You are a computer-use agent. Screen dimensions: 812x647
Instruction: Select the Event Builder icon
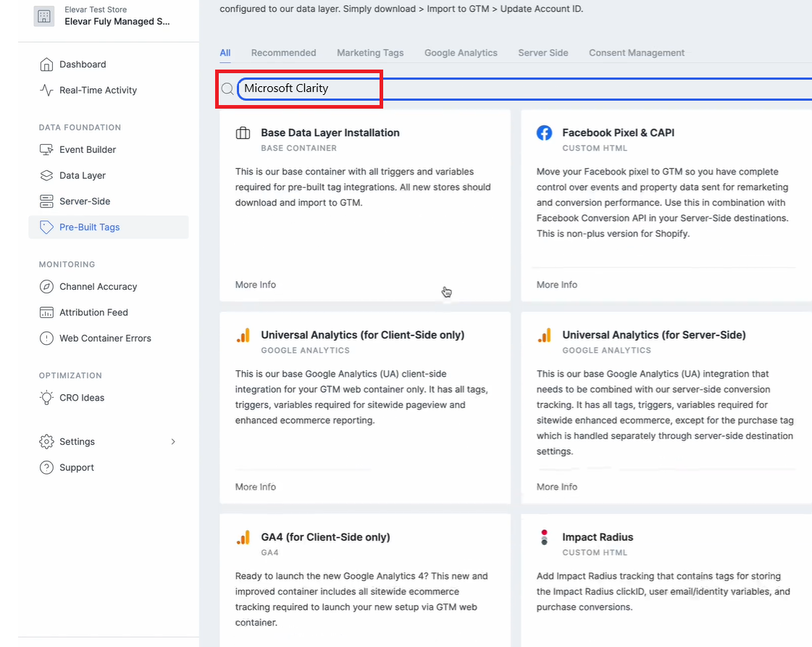[x=46, y=150]
